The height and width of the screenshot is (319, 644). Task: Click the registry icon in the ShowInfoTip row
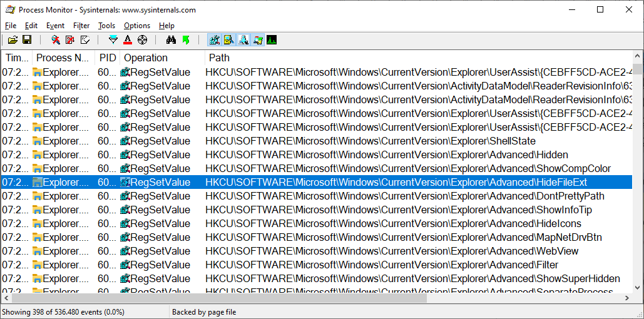tap(125, 210)
